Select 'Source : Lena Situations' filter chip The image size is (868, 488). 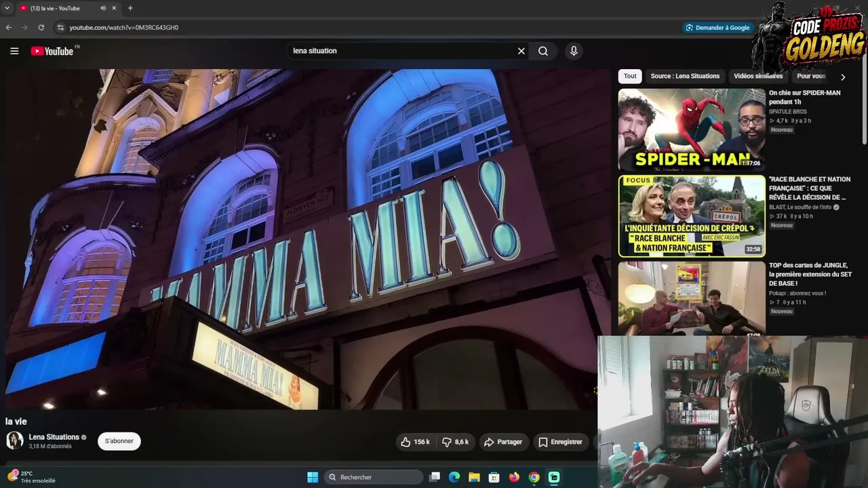(685, 76)
